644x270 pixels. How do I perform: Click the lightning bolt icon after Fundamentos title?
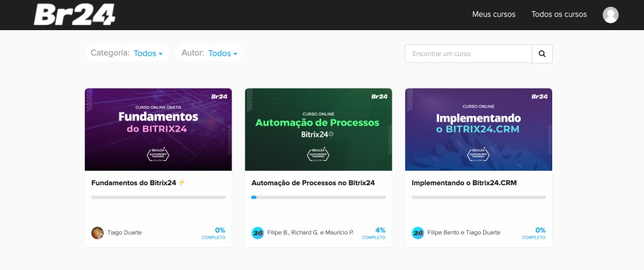click(x=182, y=183)
